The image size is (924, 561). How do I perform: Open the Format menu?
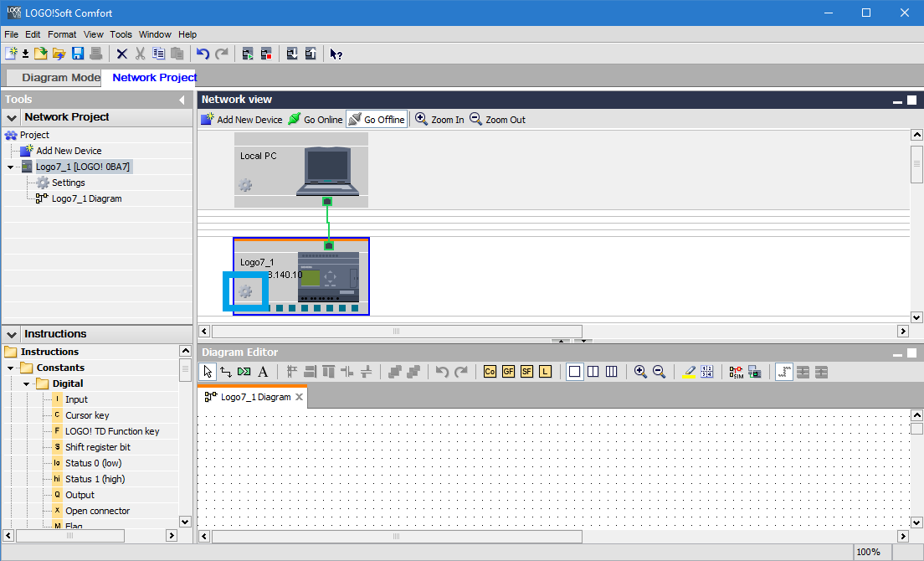click(x=62, y=34)
